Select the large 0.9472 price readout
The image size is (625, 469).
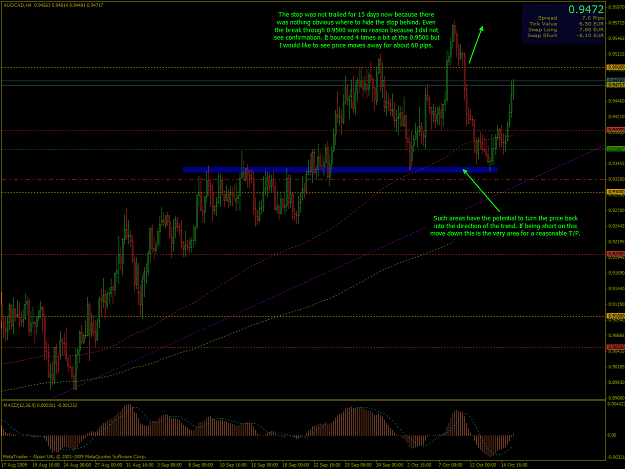(586, 9)
